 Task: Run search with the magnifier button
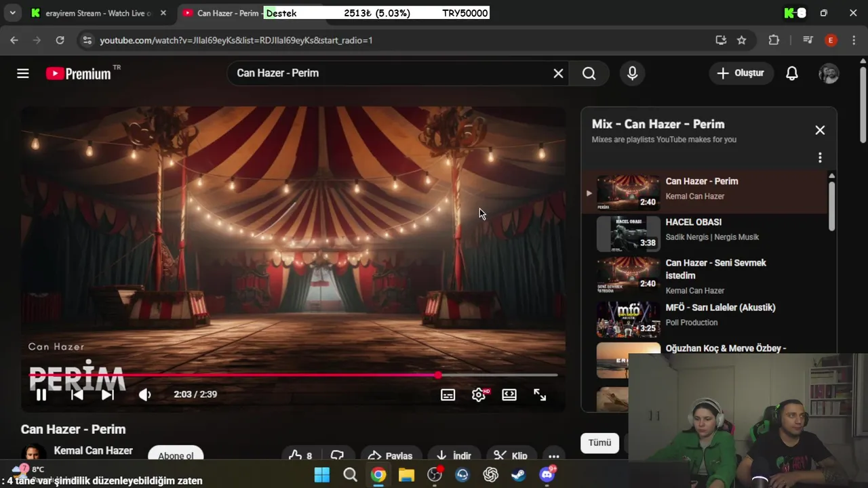click(589, 73)
